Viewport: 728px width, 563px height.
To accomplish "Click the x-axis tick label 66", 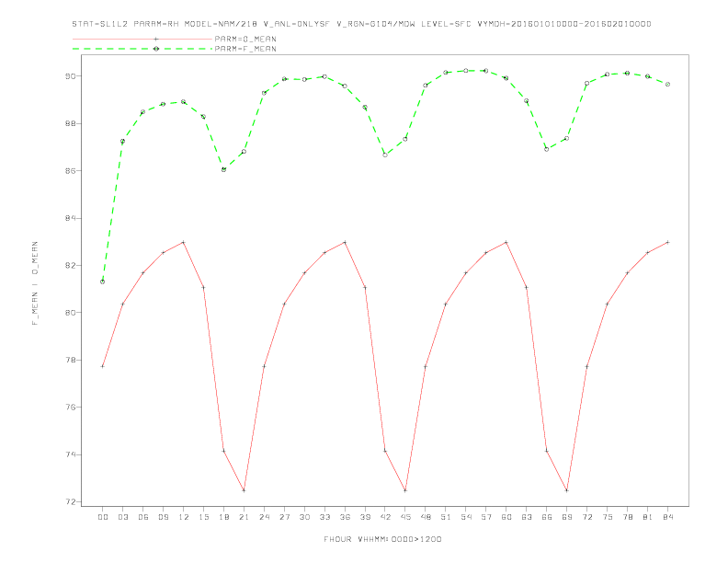I will 547,517.
